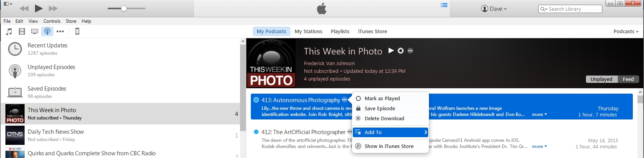The width and height of the screenshot is (644, 158).
Task: Open episode 412 more options button
Action: click(349, 132)
